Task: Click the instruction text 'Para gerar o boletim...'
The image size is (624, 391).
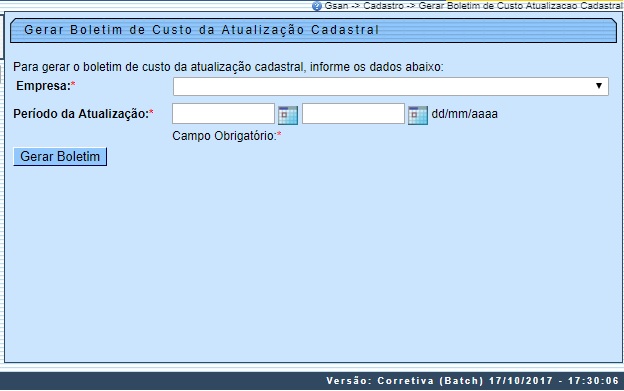Action: [x=228, y=67]
